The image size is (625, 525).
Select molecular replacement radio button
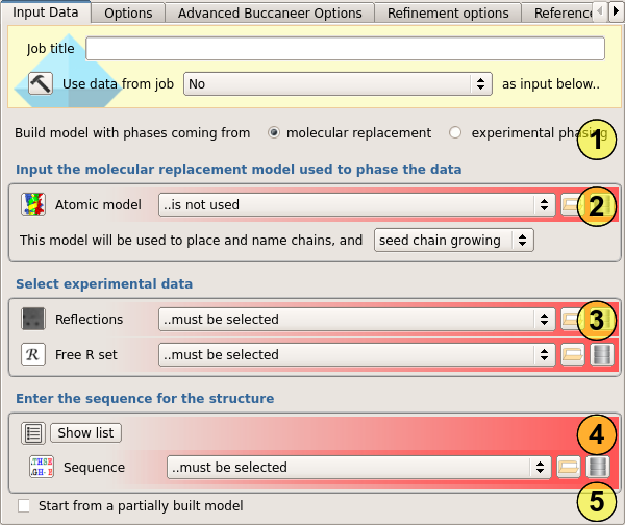(274, 132)
